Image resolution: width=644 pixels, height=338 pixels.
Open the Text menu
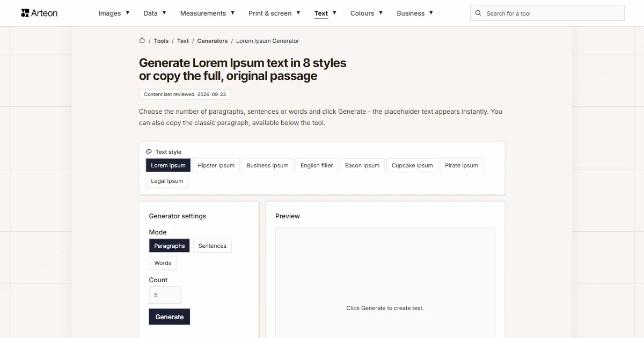point(321,13)
